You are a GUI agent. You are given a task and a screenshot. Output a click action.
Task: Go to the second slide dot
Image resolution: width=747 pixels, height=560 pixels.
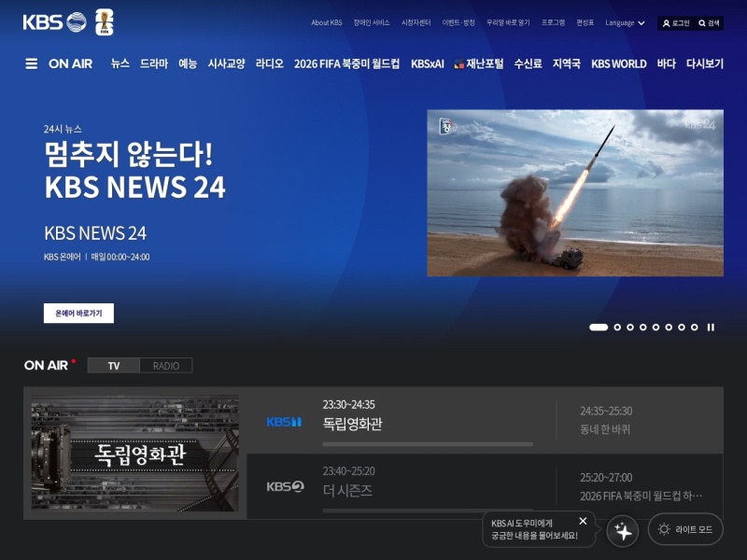pos(617,328)
